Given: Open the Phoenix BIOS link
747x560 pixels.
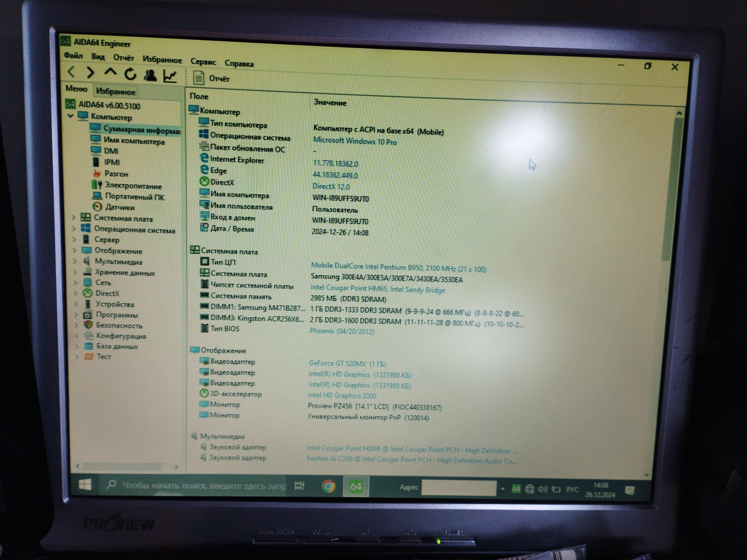Looking at the screenshot, I should point(342,331).
